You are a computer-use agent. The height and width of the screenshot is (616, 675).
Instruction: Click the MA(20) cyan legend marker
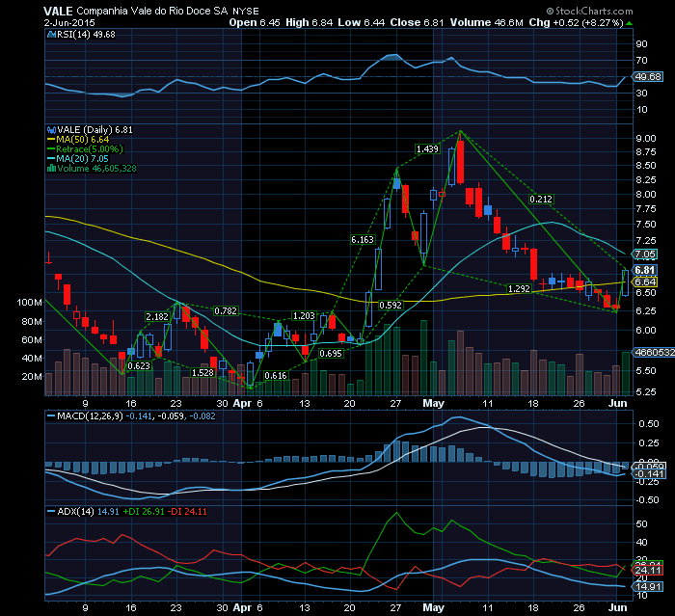coord(48,158)
